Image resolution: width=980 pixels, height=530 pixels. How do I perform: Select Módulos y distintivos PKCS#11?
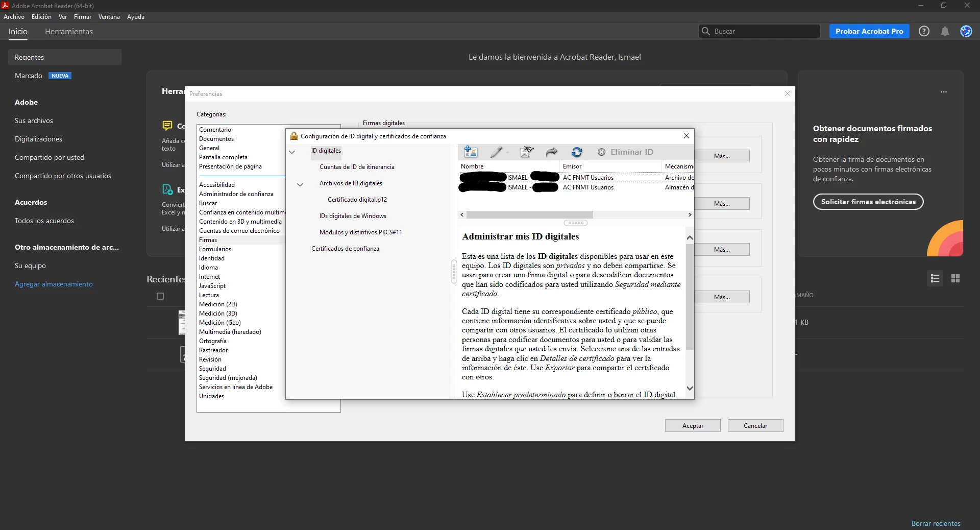coord(360,232)
